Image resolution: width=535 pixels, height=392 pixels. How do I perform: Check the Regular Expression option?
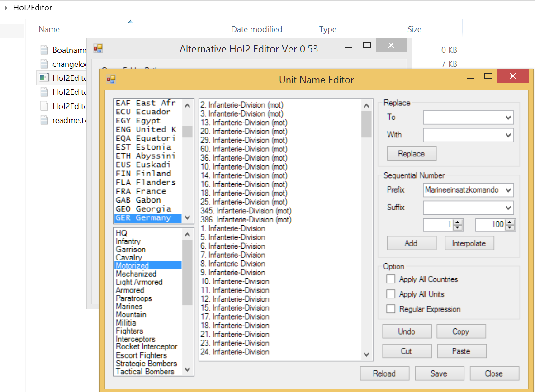point(391,309)
